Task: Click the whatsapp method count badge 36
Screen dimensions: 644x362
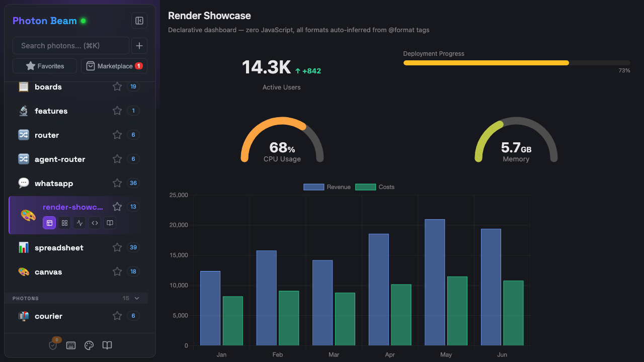Action: [x=133, y=183]
